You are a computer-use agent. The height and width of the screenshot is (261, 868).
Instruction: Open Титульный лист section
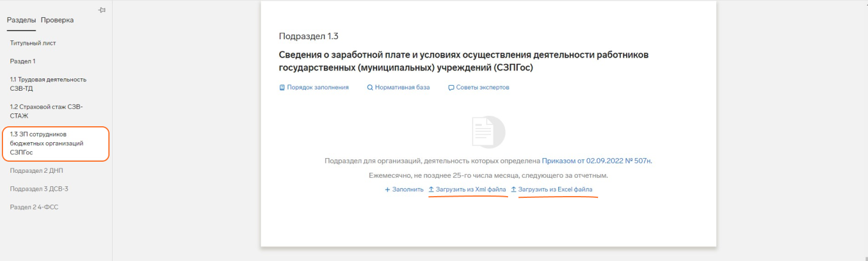pos(33,43)
